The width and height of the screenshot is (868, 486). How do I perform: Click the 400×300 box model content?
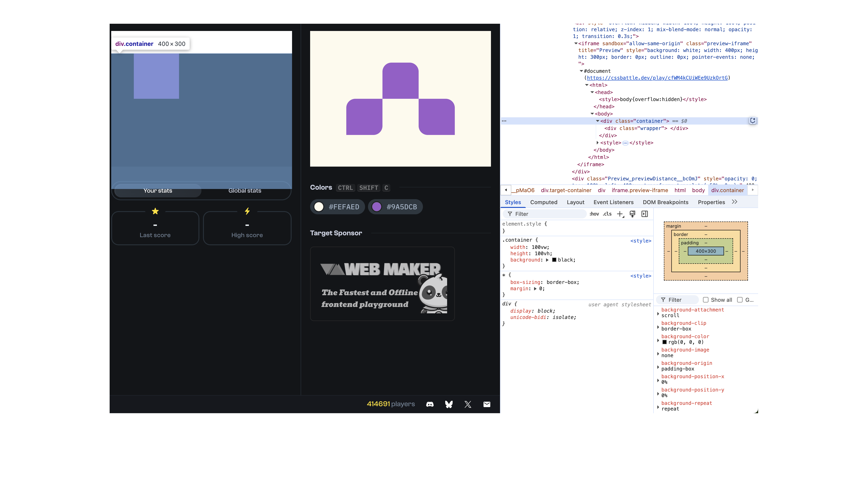[705, 251]
